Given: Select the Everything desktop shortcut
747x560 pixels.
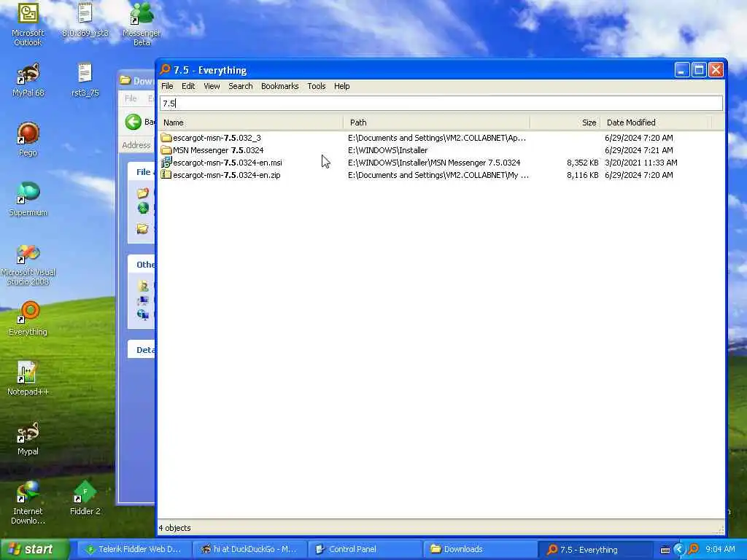Looking at the screenshot, I should click(28, 319).
